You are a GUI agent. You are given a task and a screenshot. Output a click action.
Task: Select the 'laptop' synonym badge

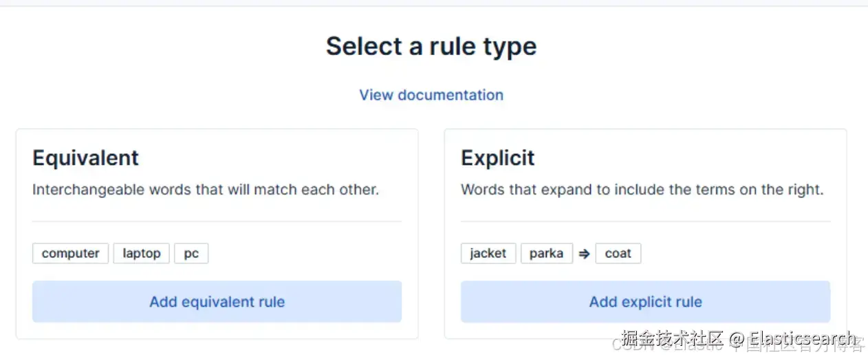[141, 253]
